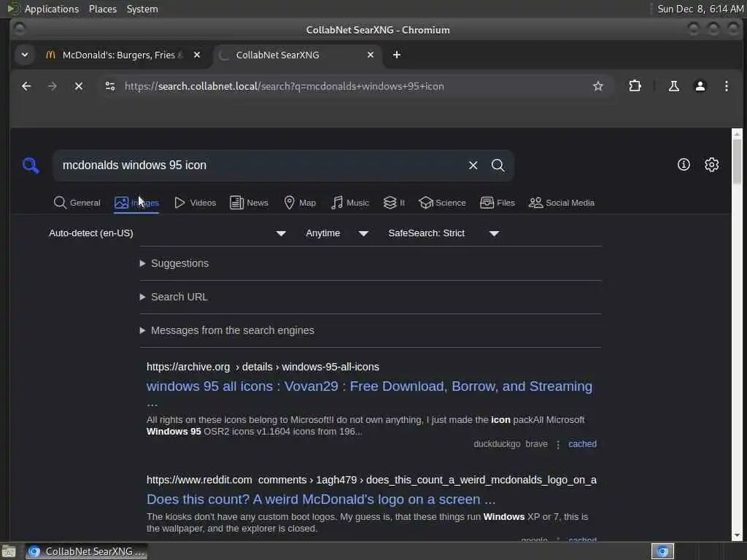This screenshot has width=747, height=560.
Task: Expand the Suggestions section
Action: [174, 263]
